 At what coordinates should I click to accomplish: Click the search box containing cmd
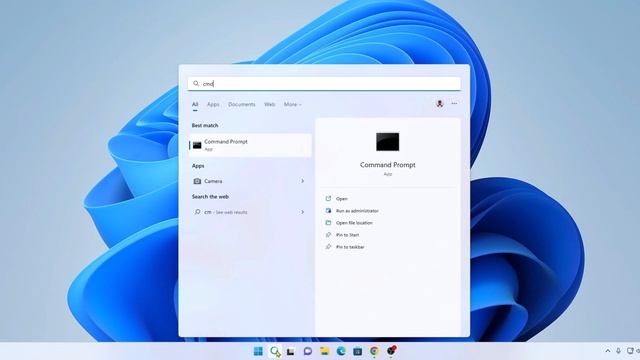click(324, 84)
